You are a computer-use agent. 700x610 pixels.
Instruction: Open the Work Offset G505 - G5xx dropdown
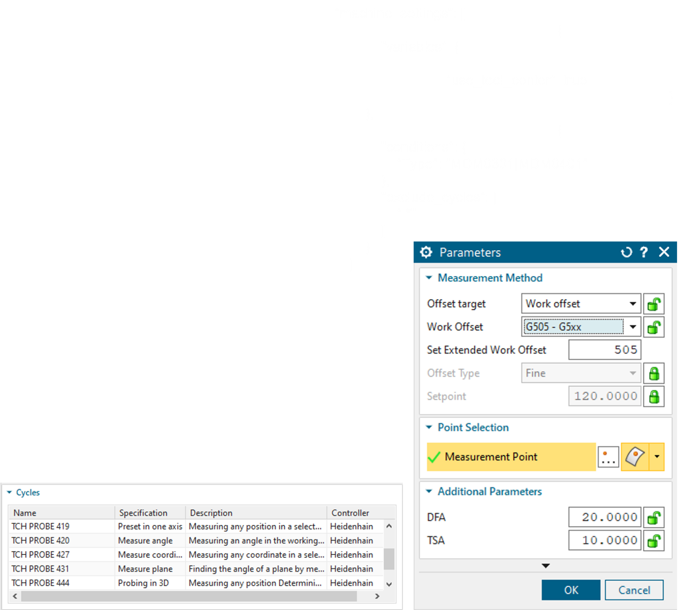coord(633,327)
